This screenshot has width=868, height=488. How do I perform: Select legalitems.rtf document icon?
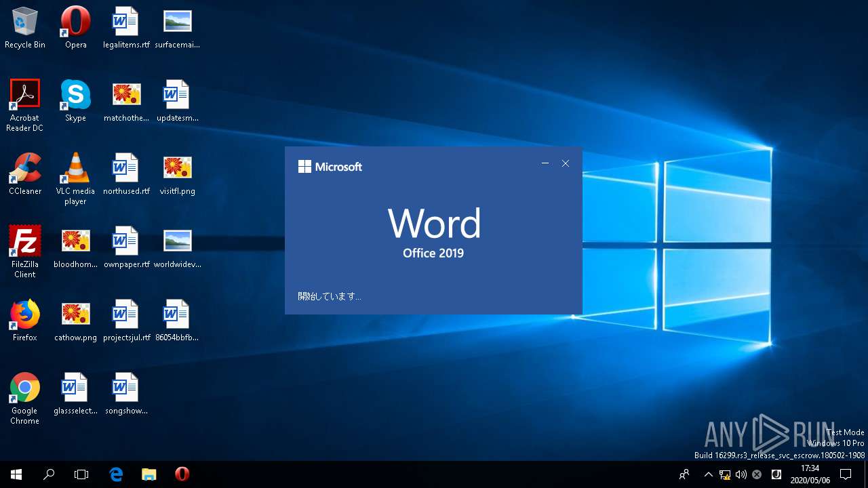(126, 27)
